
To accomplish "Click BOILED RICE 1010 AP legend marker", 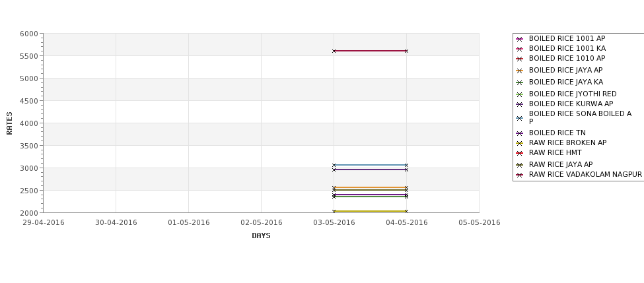I will [x=520, y=59].
